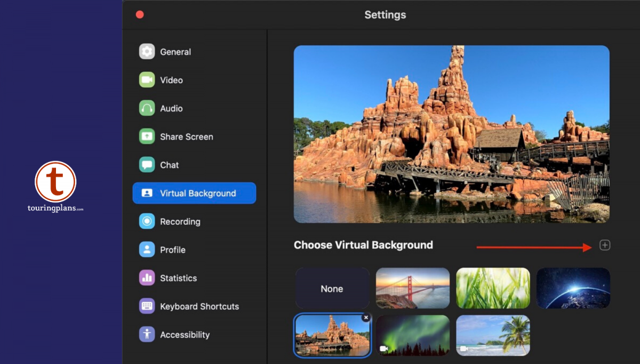Open Accessibility settings

(x=194, y=334)
